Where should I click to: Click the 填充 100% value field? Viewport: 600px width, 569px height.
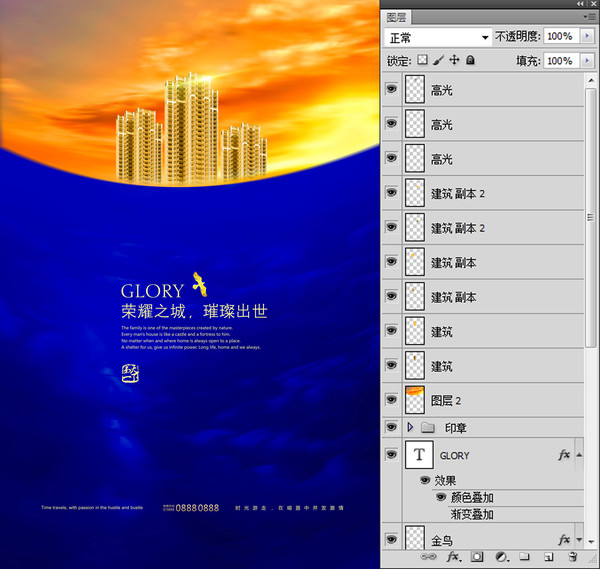[561, 60]
